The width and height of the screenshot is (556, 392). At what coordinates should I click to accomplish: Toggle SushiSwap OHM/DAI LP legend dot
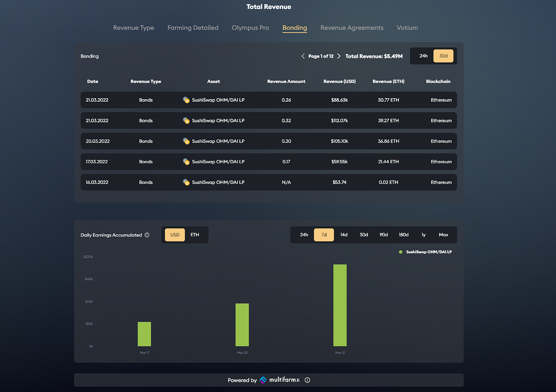coord(400,252)
